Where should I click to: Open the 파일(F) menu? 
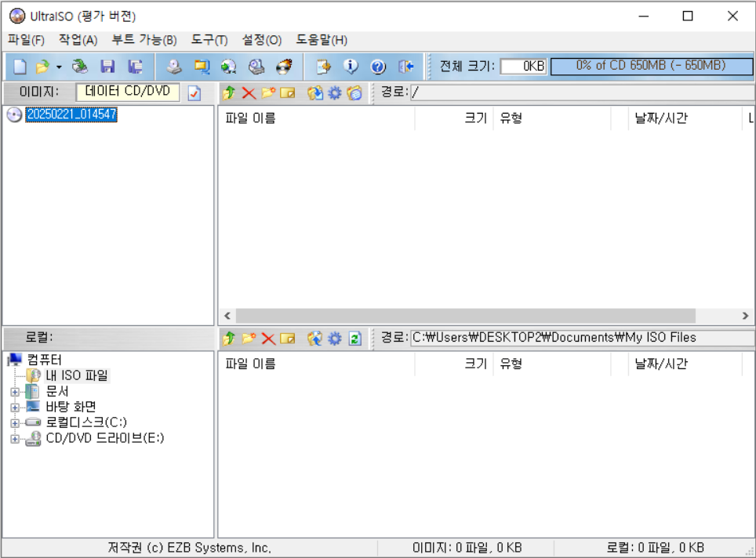tap(27, 40)
